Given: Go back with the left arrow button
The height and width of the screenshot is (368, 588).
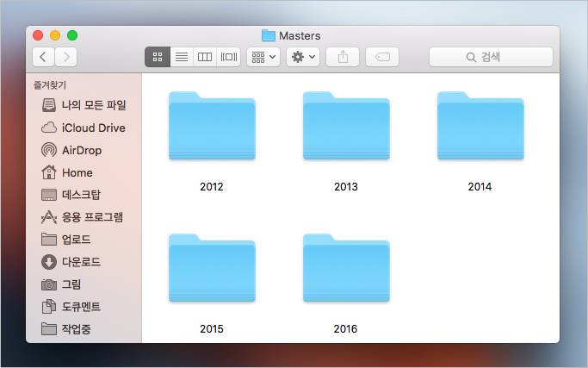Looking at the screenshot, I should point(43,57).
